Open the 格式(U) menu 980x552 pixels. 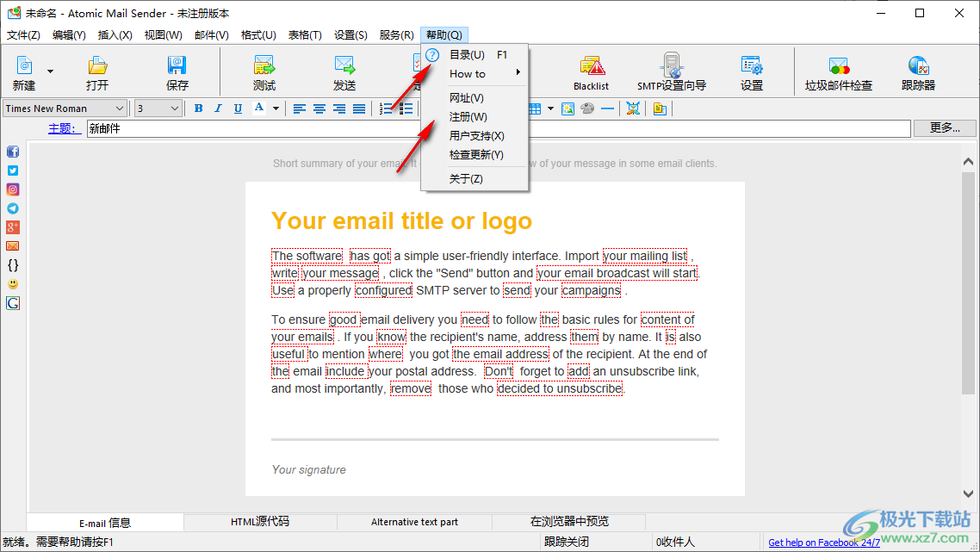pos(258,35)
